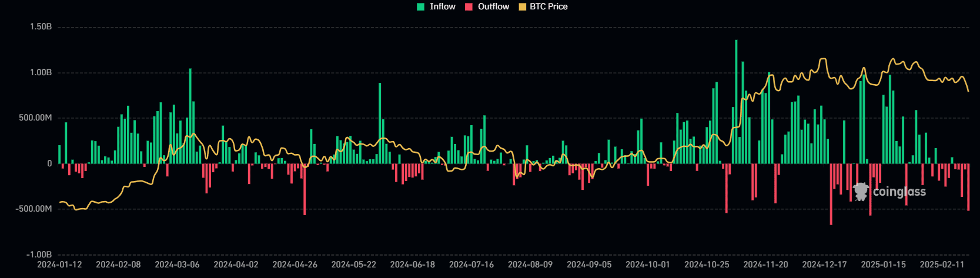Toggle the Inflow series via its legend label
Image resolution: width=980 pixels, height=278 pixels.
click(x=442, y=6)
